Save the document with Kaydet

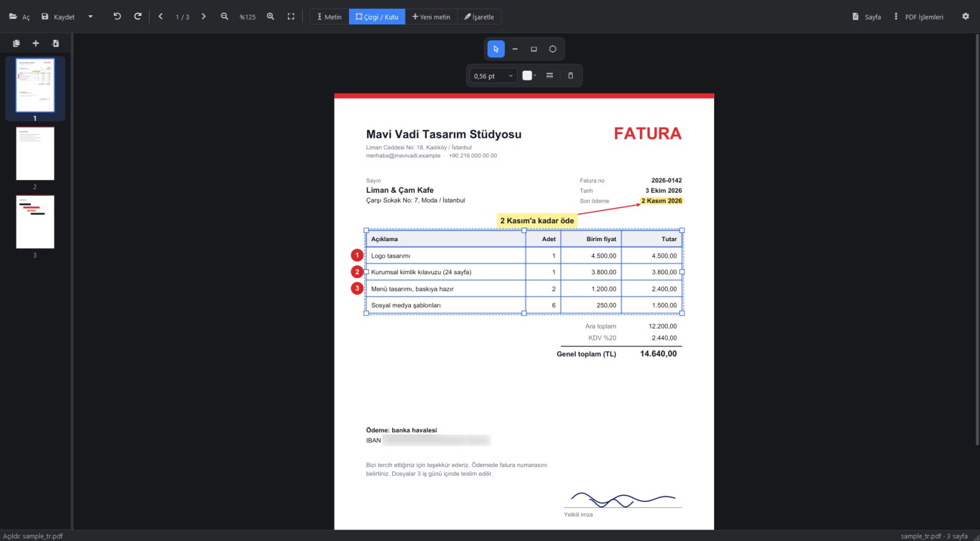(x=58, y=17)
